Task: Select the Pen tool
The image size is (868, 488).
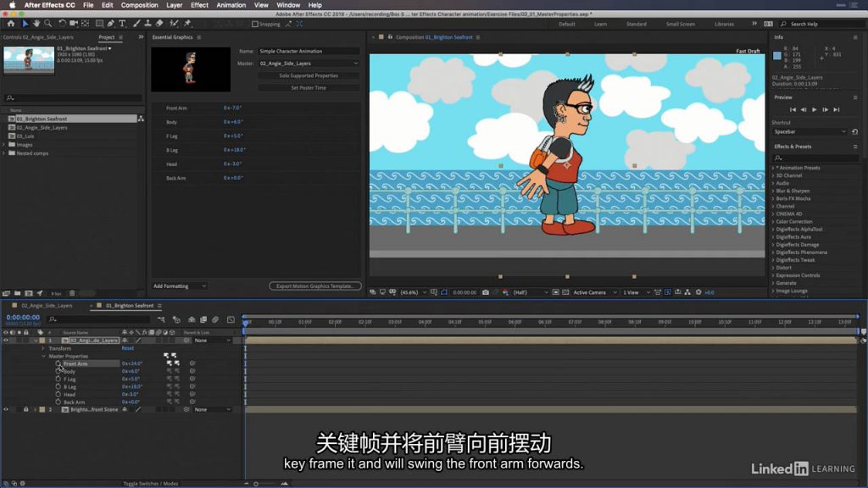Action: tap(111, 24)
